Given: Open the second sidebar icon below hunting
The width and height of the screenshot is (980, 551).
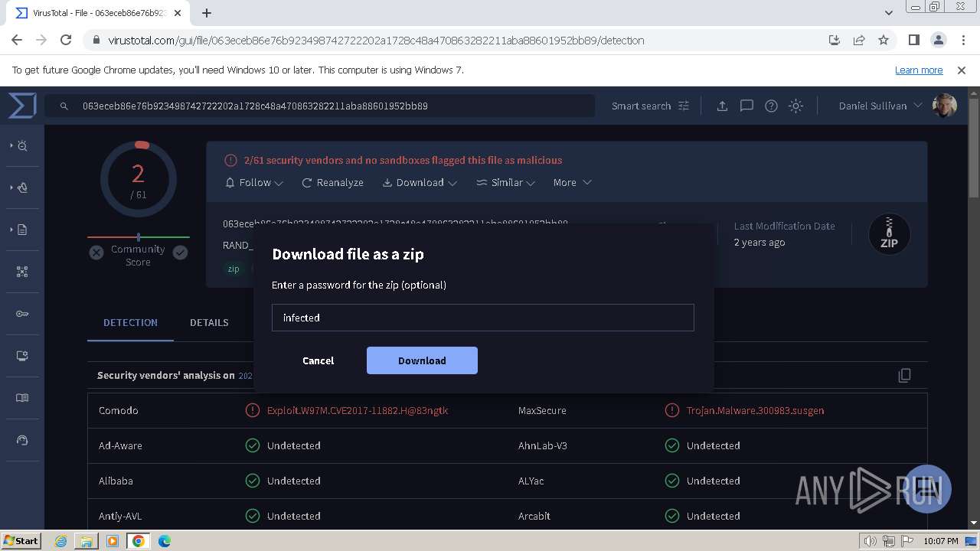Looking at the screenshot, I should 21,187.
